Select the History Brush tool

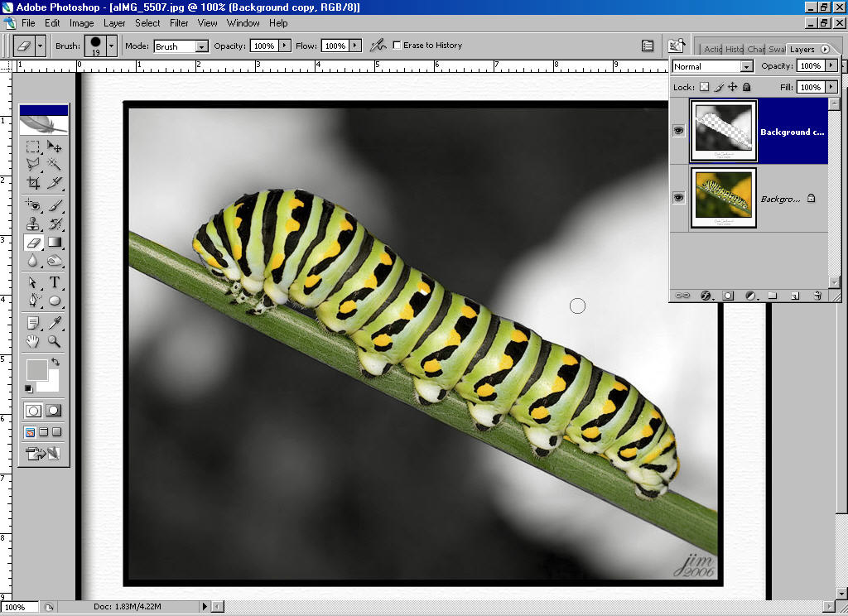pos(54,224)
